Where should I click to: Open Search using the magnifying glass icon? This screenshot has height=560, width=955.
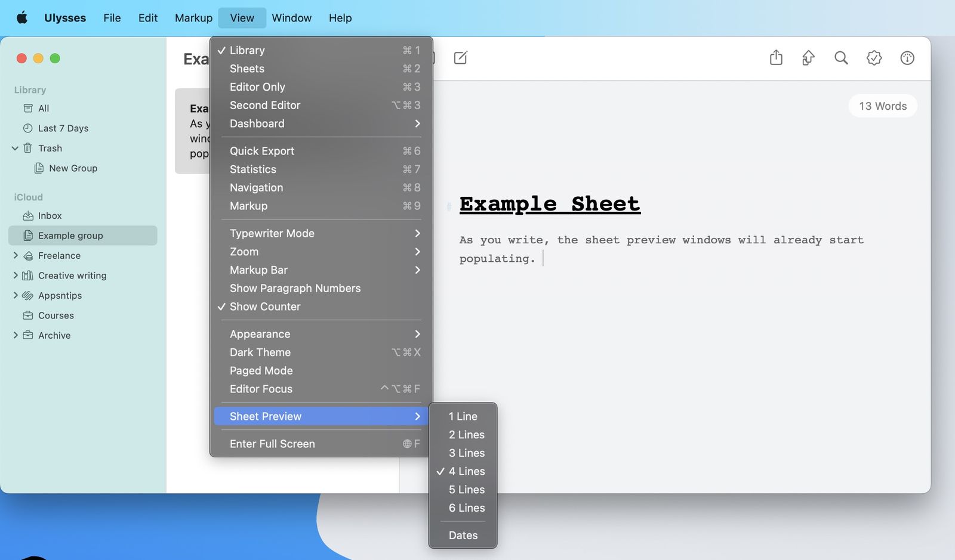coord(841,58)
